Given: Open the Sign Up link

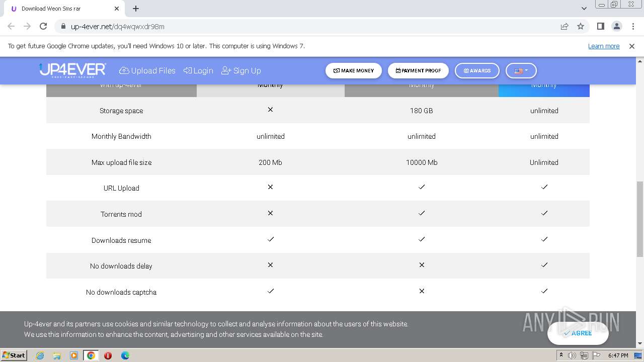Looking at the screenshot, I should coord(241,71).
